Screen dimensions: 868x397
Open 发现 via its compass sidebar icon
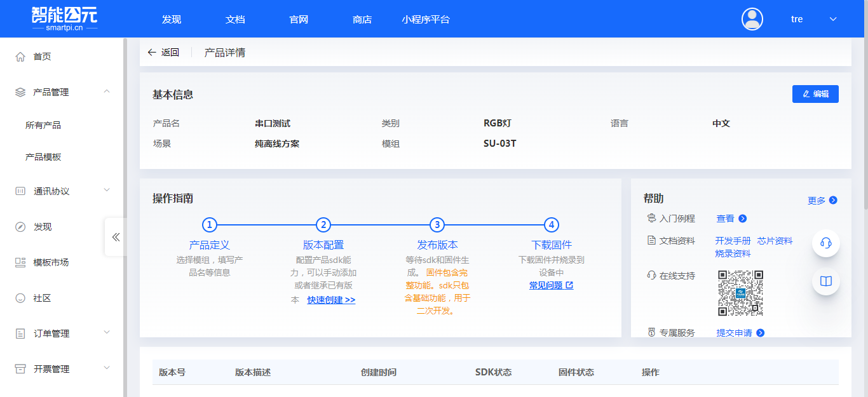click(19, 225)
